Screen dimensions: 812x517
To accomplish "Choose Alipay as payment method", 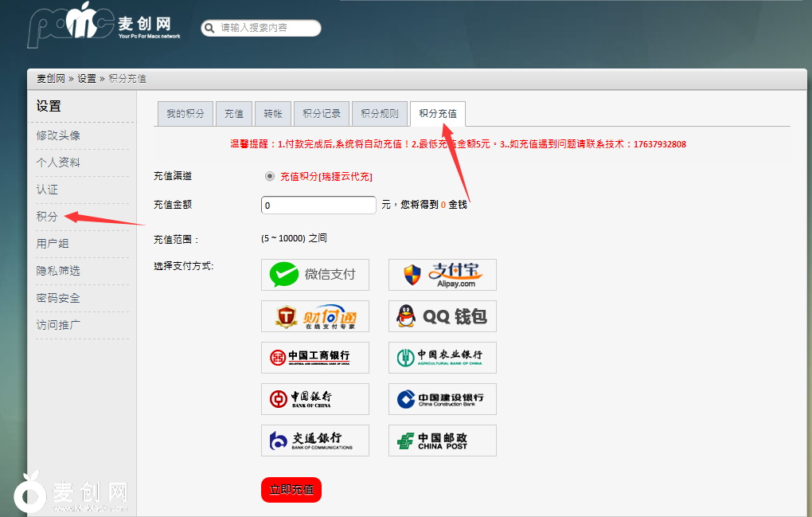I will pos(442,275).
